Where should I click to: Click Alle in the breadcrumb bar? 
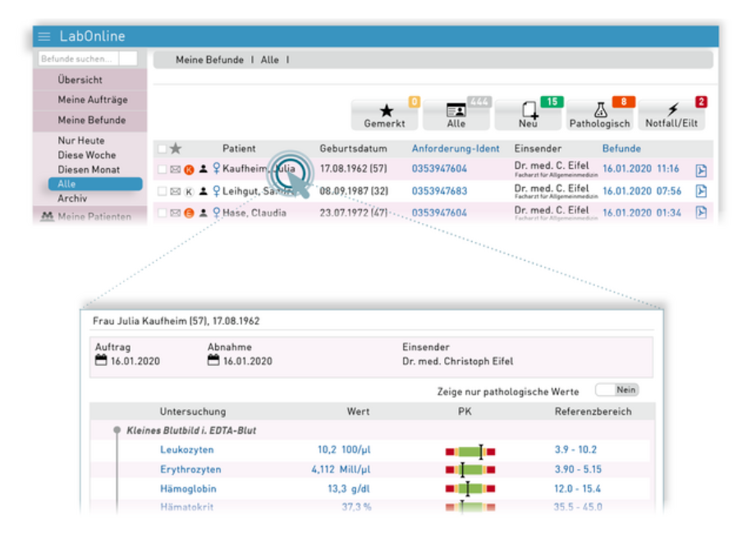269,60
